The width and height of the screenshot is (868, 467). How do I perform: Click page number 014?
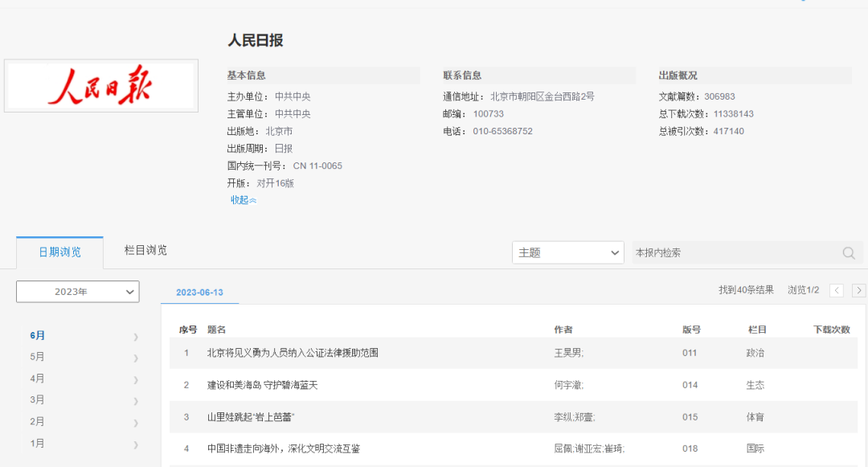(690, 385)
